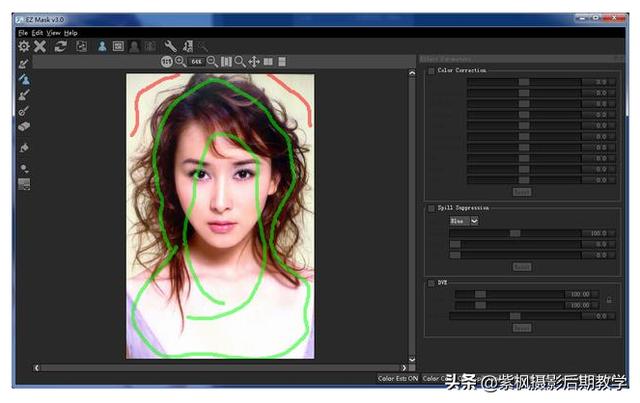
Task: Select the blue person view icon
Action: tap(102, 46)
